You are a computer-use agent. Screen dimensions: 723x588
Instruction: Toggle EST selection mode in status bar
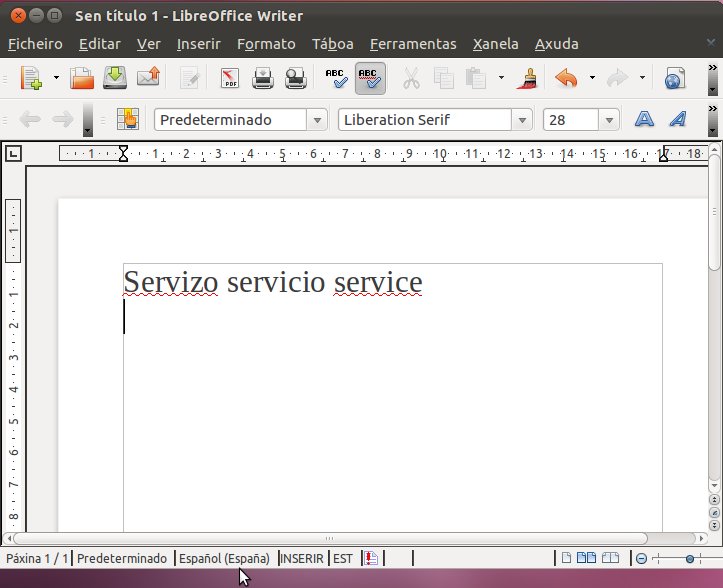click(x=343, y=558)
